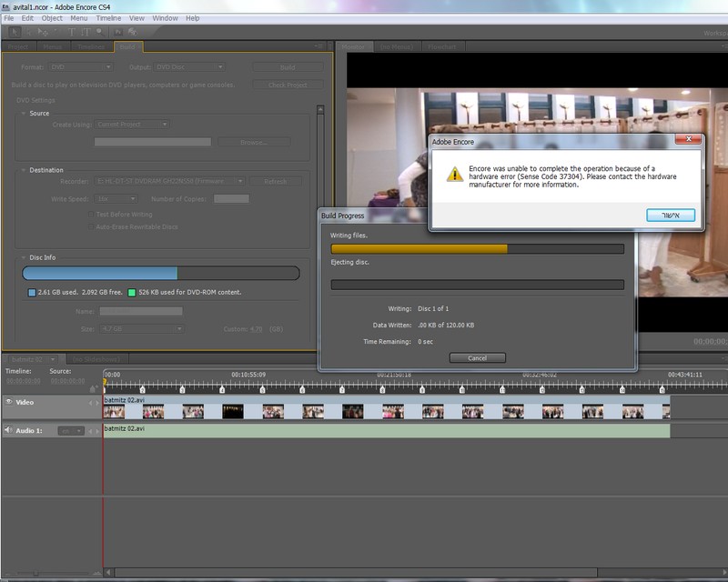Click the Refresh recorder button
The width and height of the screenshot is (728, 582).
coord(276,182)
